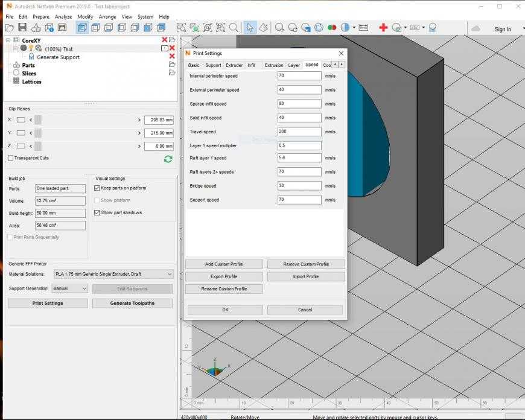Click the Add Part toolbar icon
525x420 pixels.
pyautogui.click(x=36, y=28)
